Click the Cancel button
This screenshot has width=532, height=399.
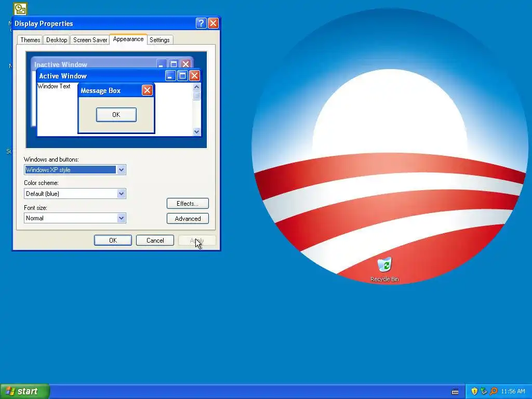tap(155, 240)
